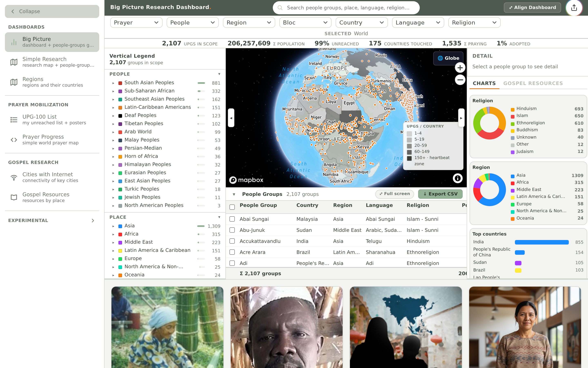Viewport: 588px width, 368px height.
Task: Click the Africa red swatch in Place legend
Action: (x=120, y=234)
